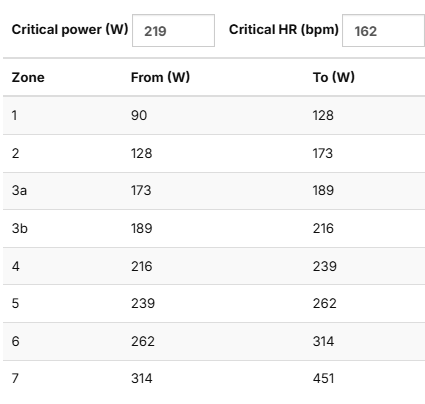Click Zone 6 To value 314
Screen dimensions: 425x404
pos(323,341)
